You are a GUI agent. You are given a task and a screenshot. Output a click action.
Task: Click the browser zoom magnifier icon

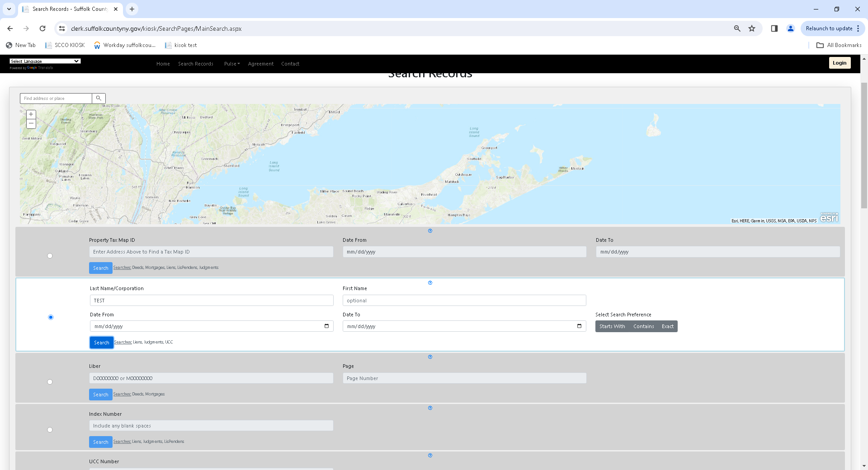point(737,28)
